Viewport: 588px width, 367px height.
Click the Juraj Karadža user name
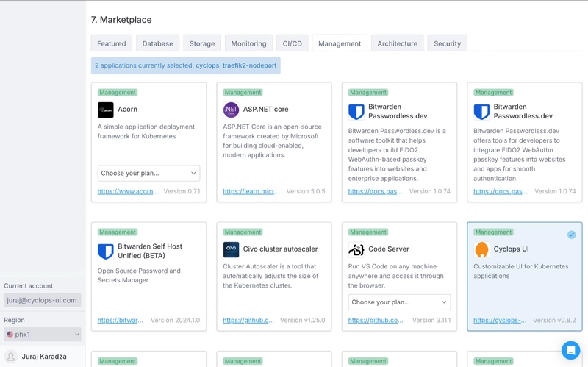pyautogui.click(x=44, y=357)
